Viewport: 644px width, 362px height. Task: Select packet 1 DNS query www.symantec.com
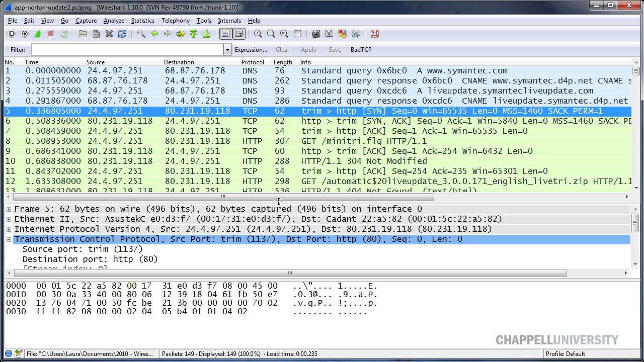tap(318, 71)
